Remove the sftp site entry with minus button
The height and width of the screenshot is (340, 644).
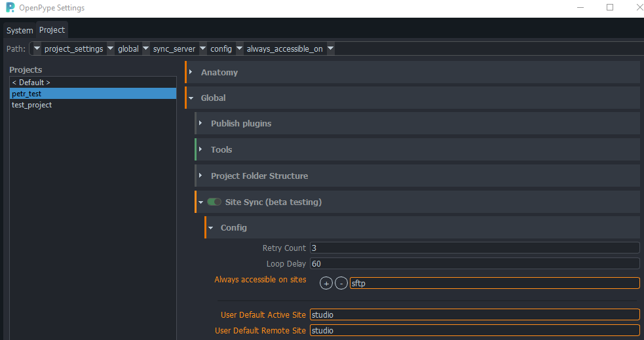(341, 283)
